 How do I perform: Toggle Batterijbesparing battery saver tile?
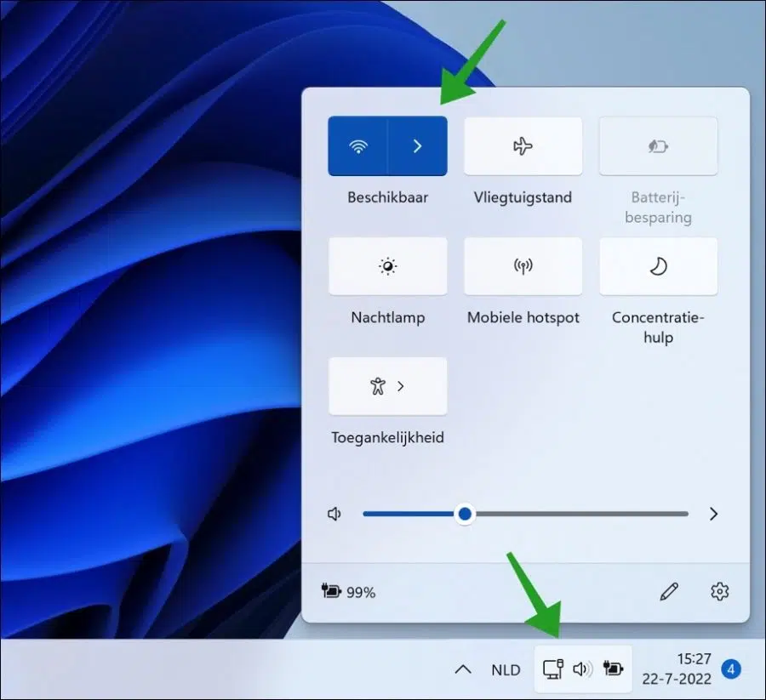(658, 146)
